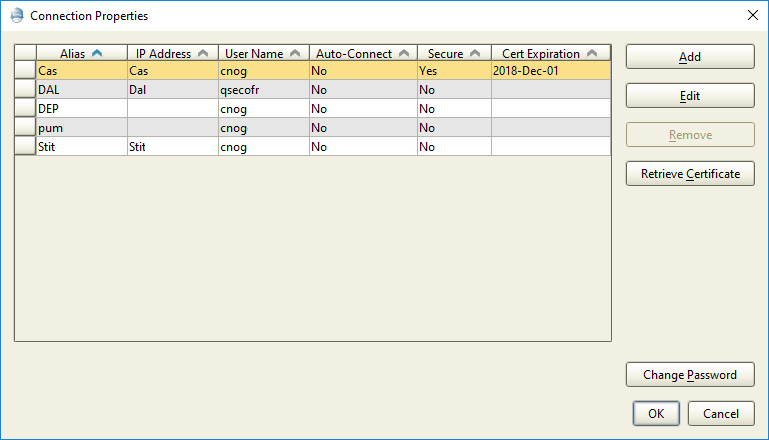Screen dimensions: 769x440
Task: Close the Connection Properties dialog
Action: (752, 15)
